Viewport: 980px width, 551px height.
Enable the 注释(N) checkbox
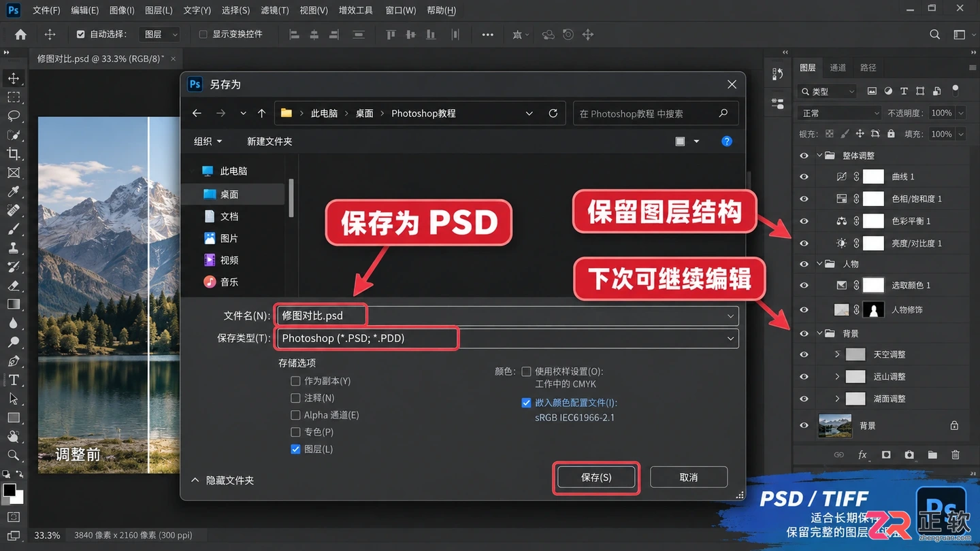(295, 398)
